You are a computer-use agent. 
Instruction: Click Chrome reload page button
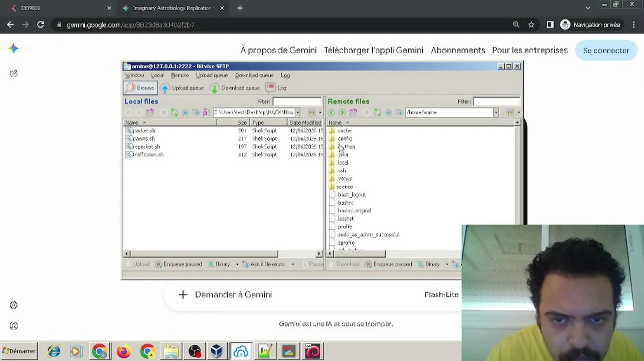(x=41, y=25)
